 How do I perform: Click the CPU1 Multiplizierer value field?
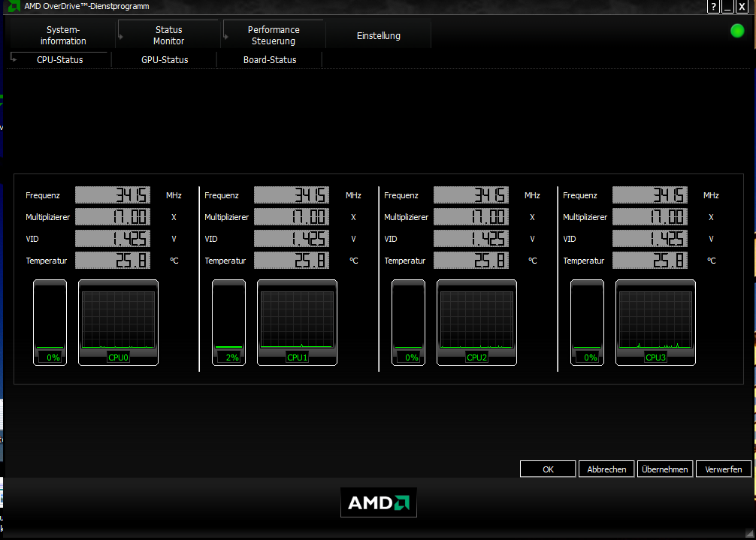pyautogui.click(x=292, y=217)
